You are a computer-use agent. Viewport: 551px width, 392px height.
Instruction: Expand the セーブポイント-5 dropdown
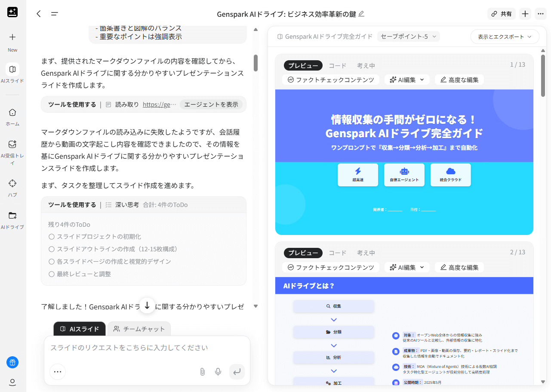point(408,37)
